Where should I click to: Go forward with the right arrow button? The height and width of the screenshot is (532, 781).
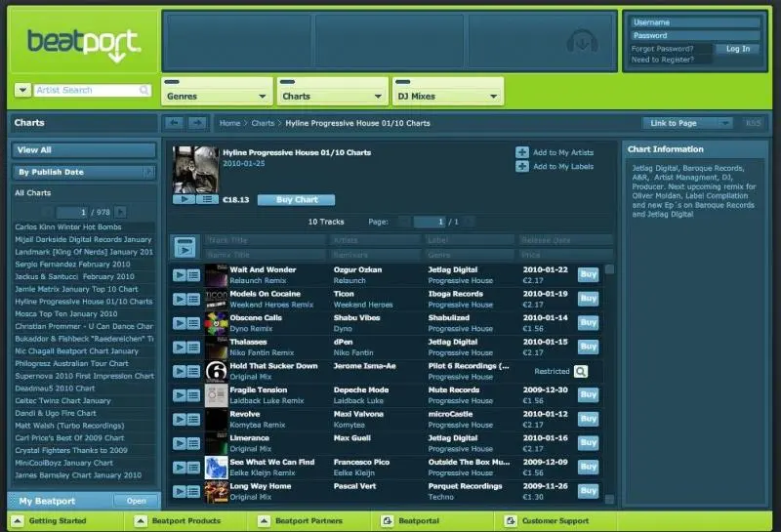tap(197, 123)
